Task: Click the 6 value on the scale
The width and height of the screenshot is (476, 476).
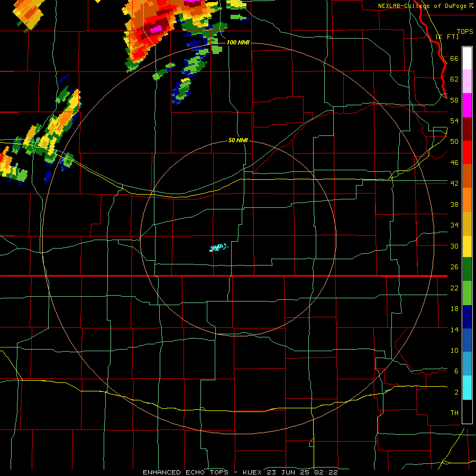Action: [456, 371]
